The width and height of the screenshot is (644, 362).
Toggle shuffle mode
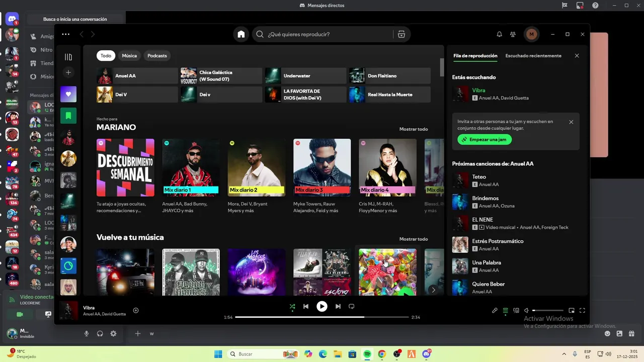(292, 306)
